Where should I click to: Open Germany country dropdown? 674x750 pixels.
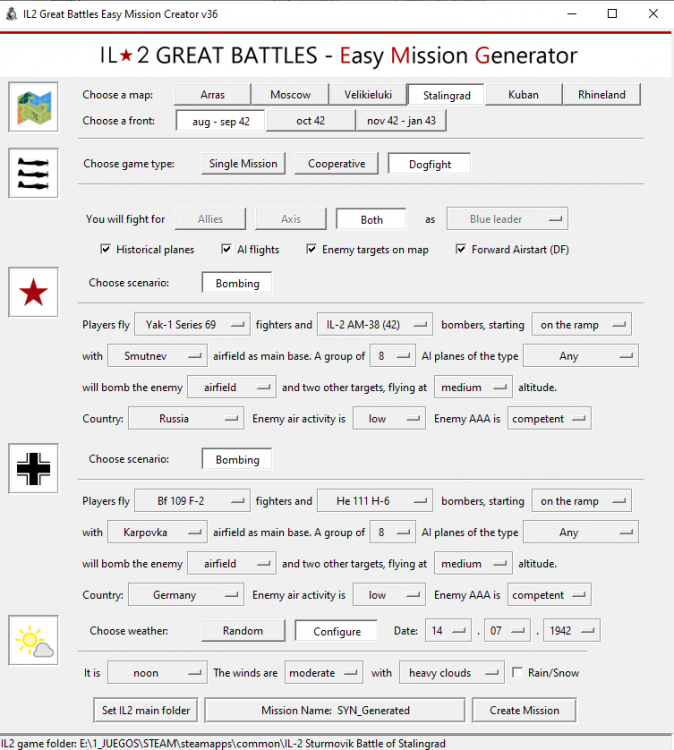pos(186,595)
